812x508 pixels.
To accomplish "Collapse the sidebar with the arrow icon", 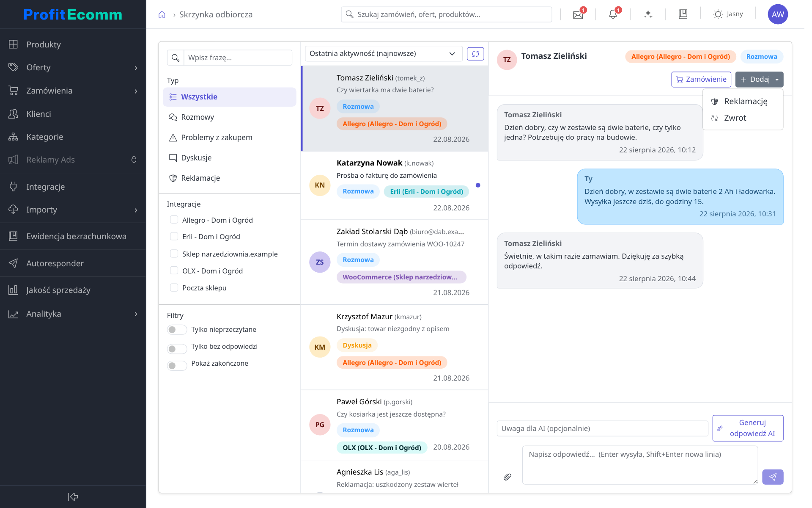I will tap(73, 497).
